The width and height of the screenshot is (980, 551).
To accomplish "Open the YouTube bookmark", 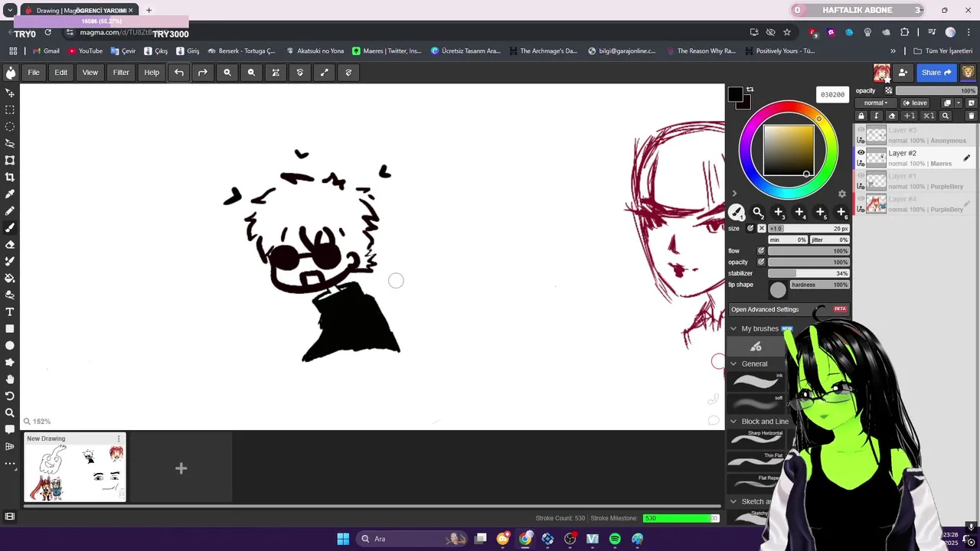I will [x=85, y=51].
